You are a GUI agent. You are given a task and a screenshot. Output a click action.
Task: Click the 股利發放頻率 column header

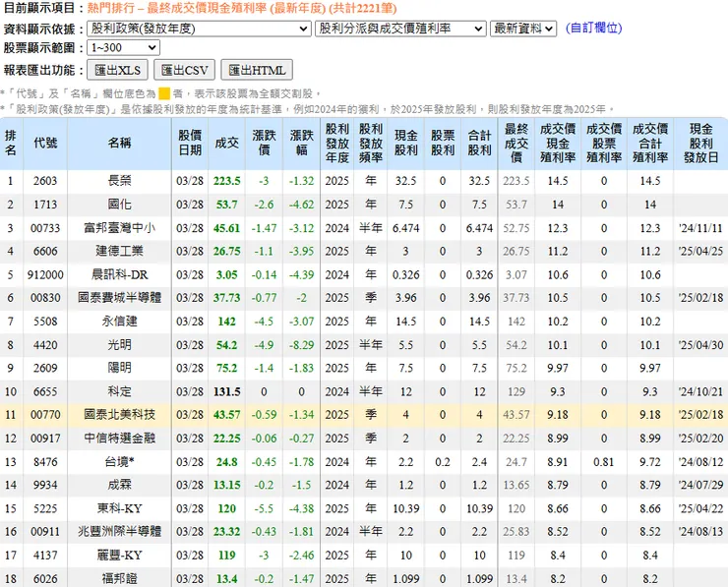371,143
